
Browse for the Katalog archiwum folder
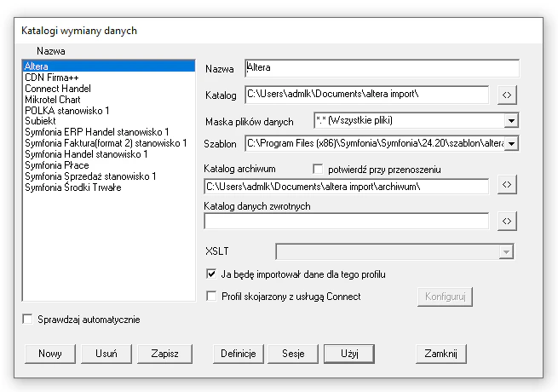[x=507, y=184]
